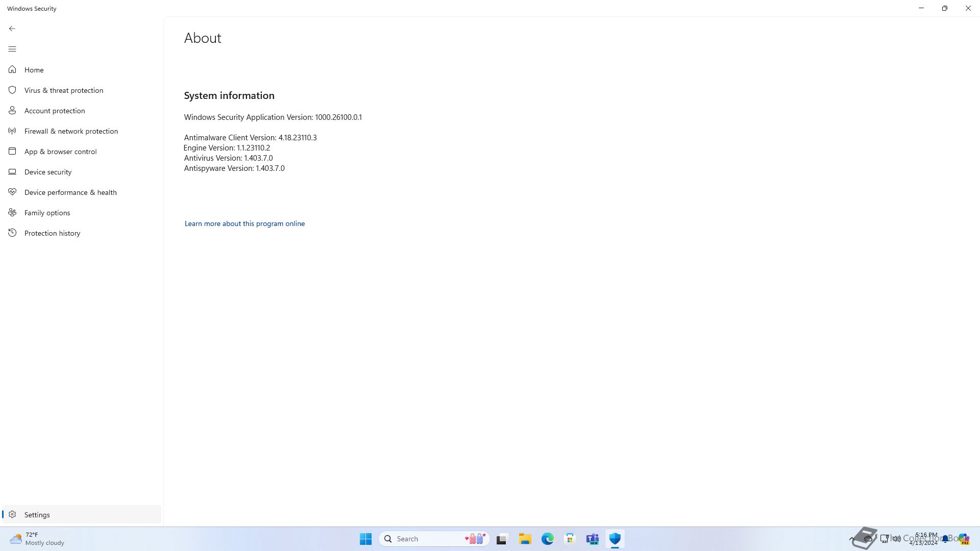Select the Antivirus Version 1.403.7.0 line

[x=228, y=158]
